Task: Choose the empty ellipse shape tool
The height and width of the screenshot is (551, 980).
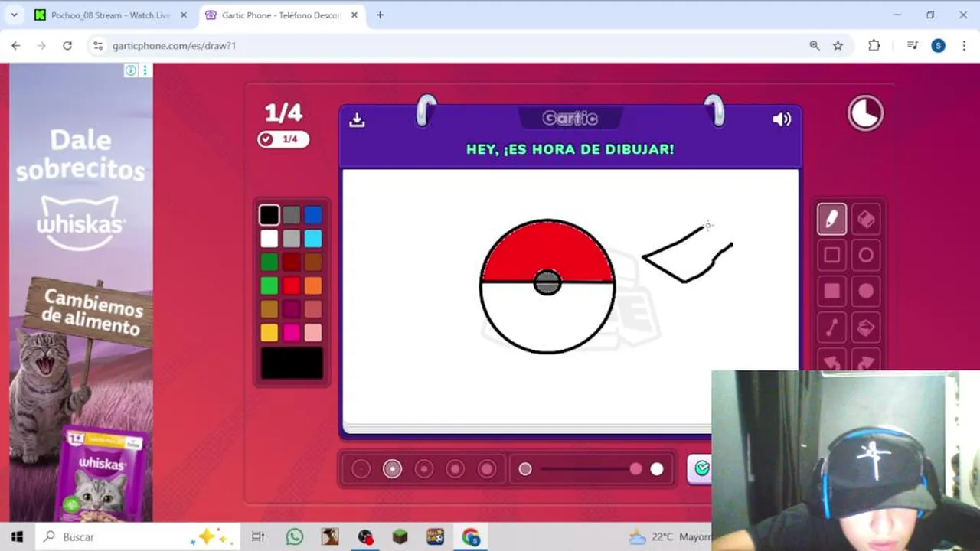Action: tap(866, 255)
